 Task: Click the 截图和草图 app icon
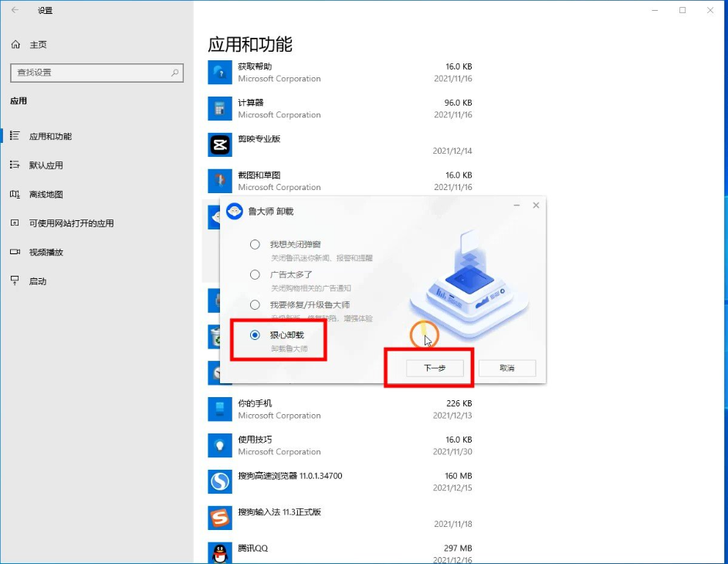(x=219, y=181)
